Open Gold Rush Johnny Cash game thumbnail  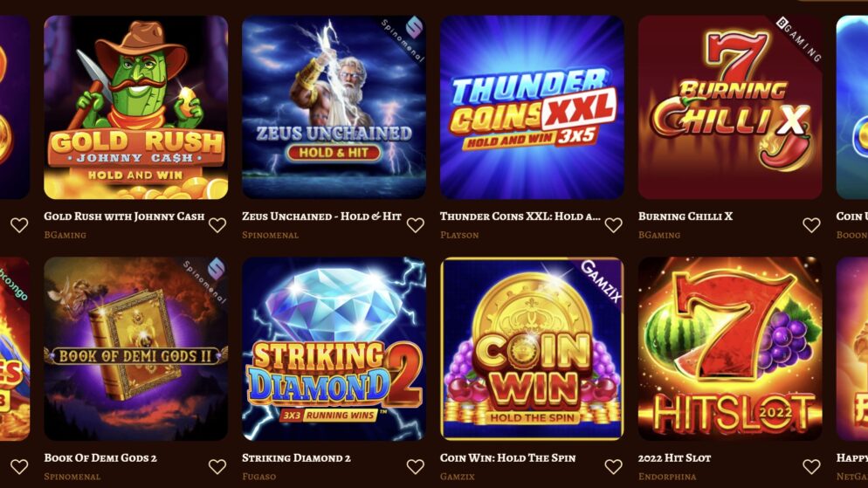[x=135, y=107]
